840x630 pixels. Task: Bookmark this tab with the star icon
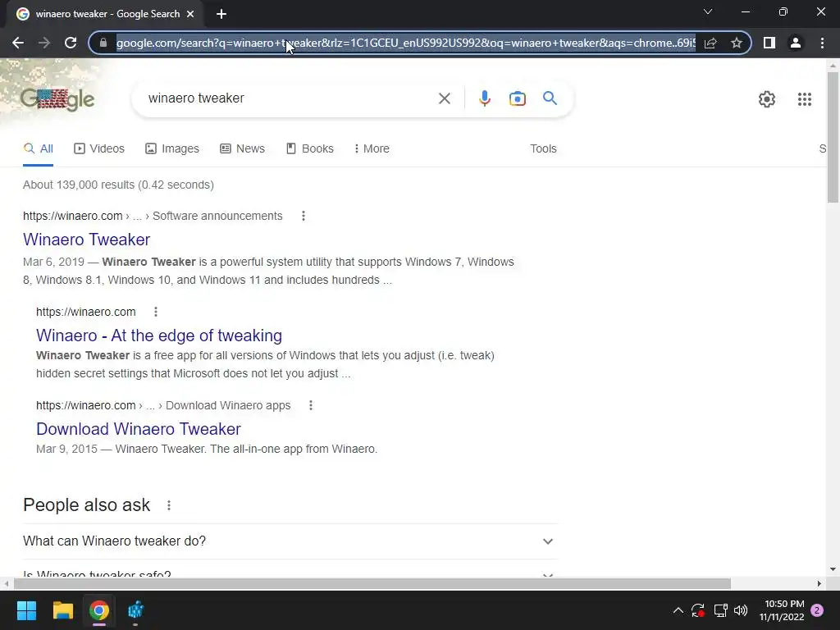pyautogui.click(x=737, y=43)
